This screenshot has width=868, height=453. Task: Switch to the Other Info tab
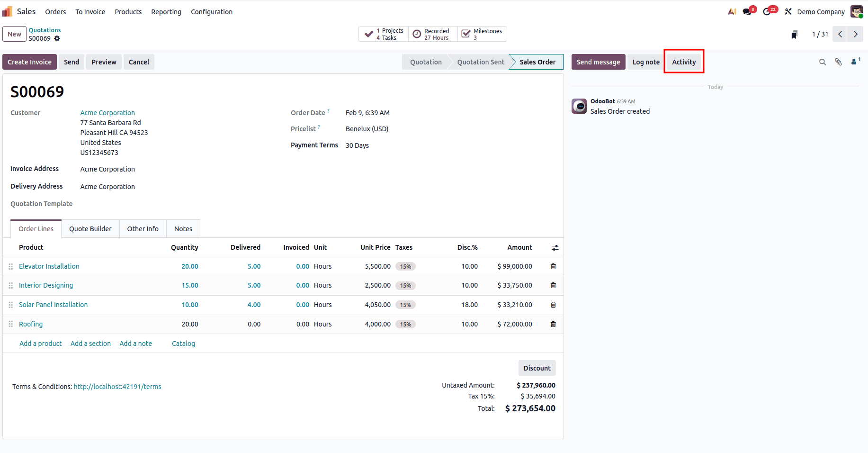click(143, 228)
